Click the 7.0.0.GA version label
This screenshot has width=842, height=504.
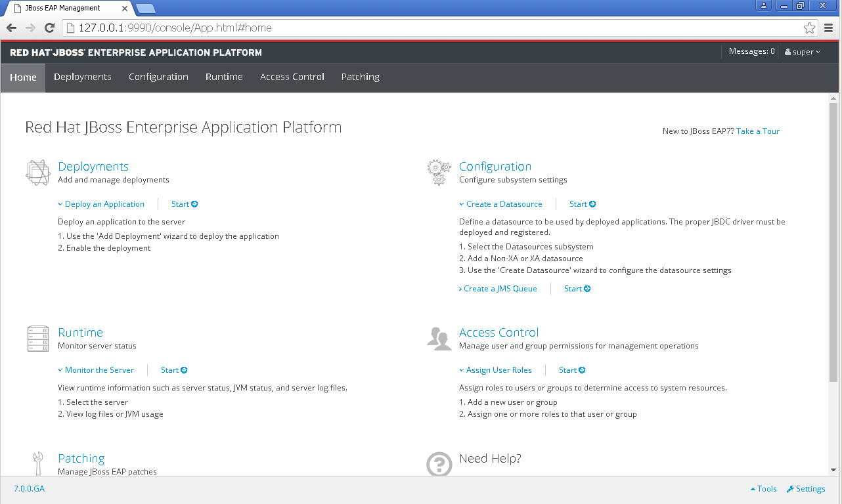[30, 489]
